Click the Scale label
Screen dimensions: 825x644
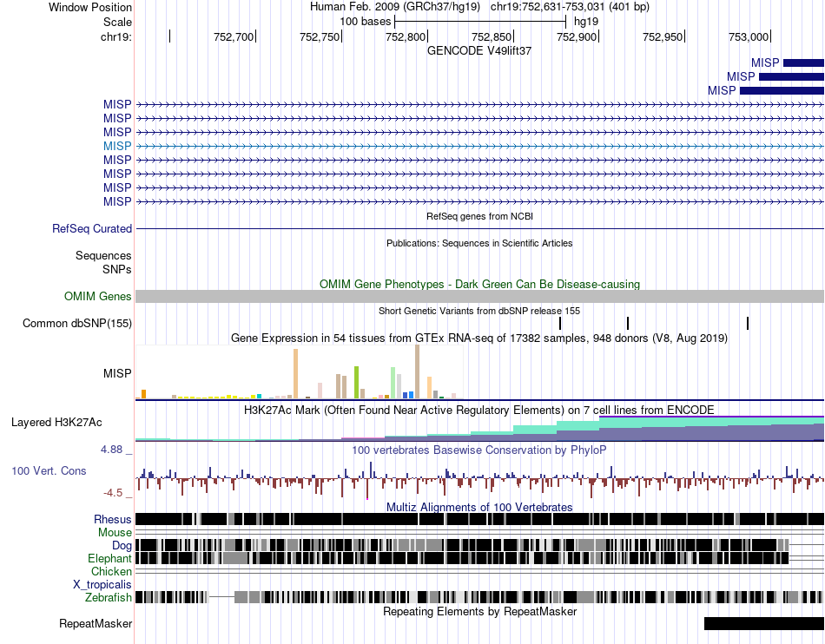click(x=117, y=22)
